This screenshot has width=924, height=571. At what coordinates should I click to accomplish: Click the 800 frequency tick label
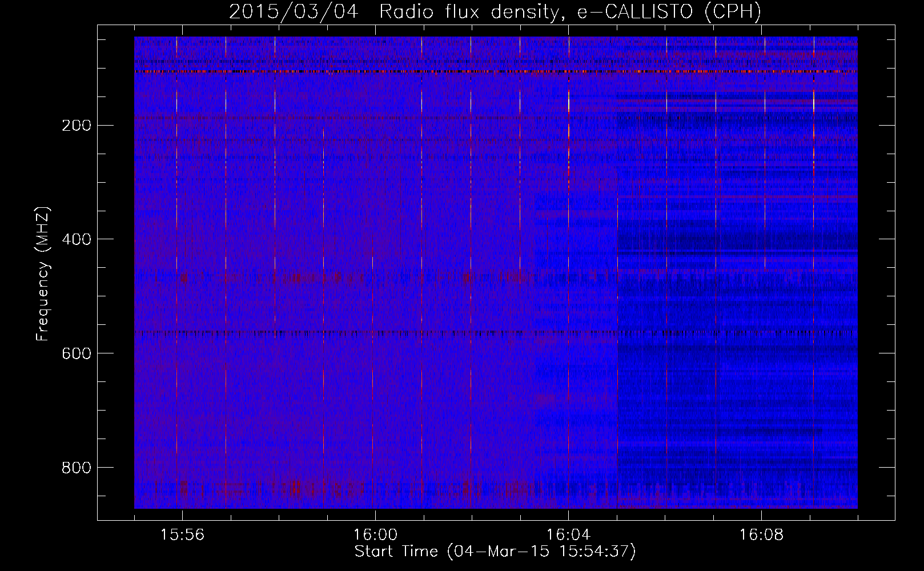[x=77, y=468]
